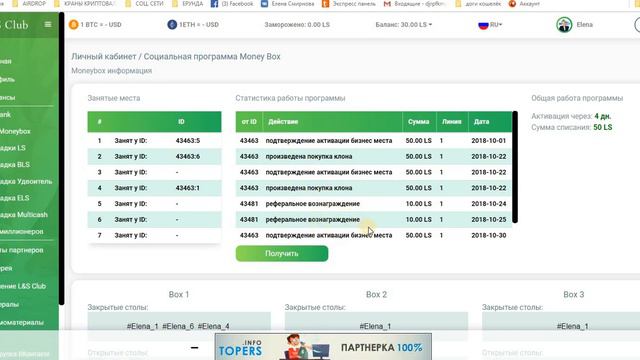Click the #Elena_6 closed table tag
This screenshot has height=360, width=640.
point(178,326)
